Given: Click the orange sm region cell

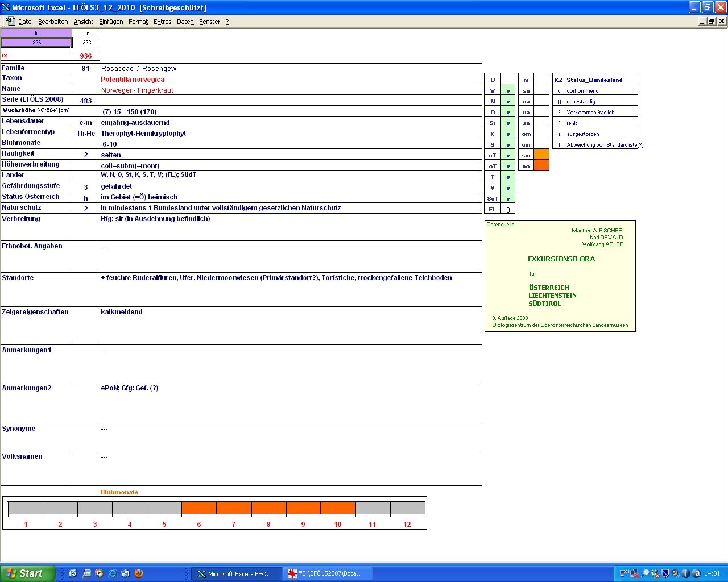Looking at the screenshot, I should pos(541,155).
